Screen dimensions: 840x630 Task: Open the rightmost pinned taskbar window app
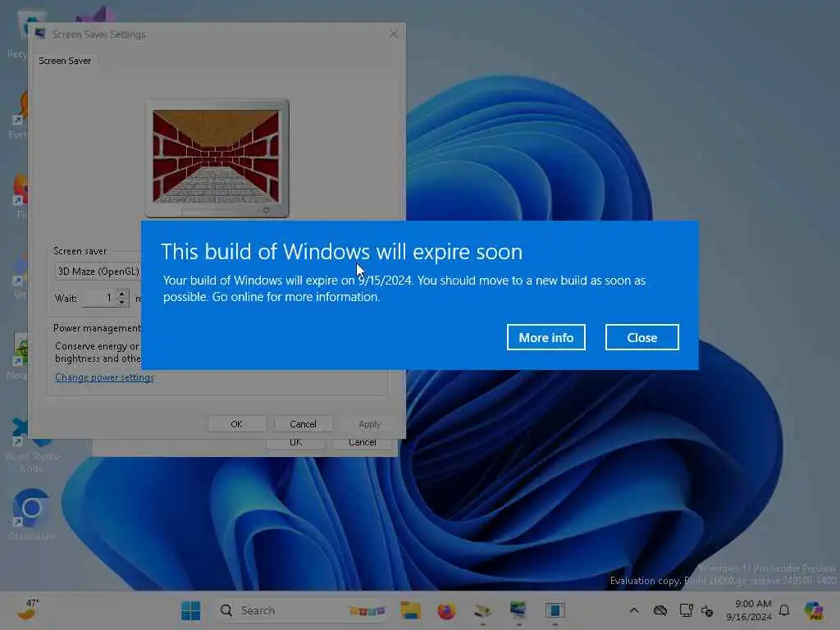555,610
